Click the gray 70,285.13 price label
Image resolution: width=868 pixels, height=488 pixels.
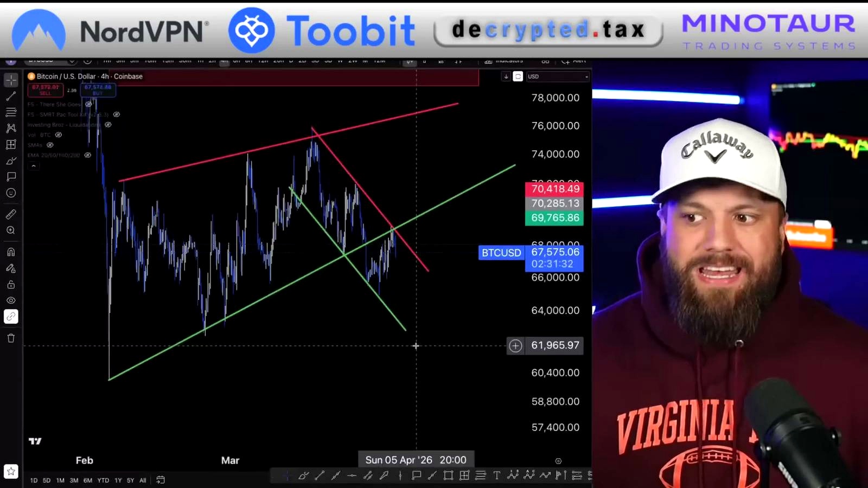(554, 203)
